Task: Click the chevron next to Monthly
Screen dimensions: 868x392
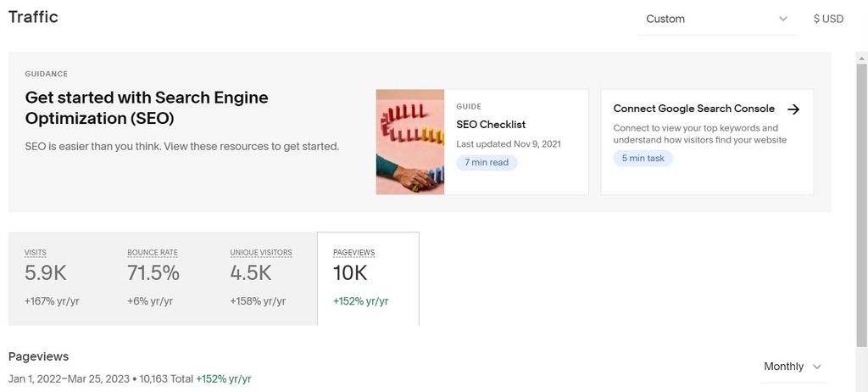Action: coord(817,367)
